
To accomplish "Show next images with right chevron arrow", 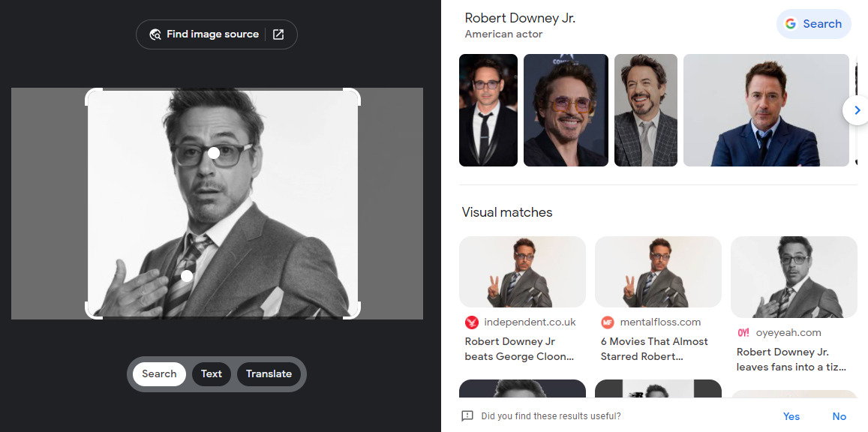I will click(x=857, y=110).
